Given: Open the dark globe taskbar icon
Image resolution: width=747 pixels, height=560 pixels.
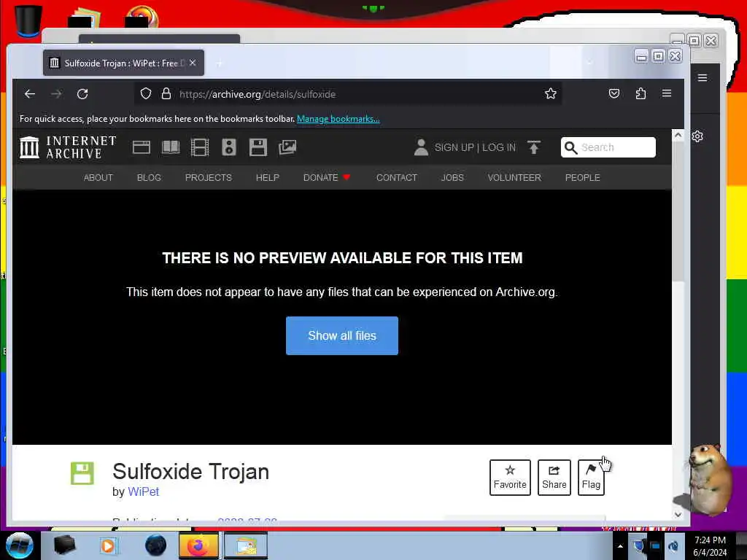Looking at the screenshot, I should click(x=155, y=545).
